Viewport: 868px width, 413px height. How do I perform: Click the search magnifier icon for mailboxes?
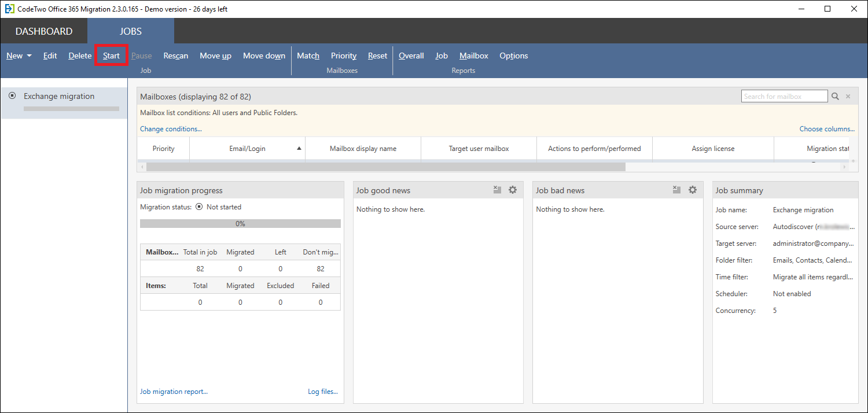coord(835,96)
